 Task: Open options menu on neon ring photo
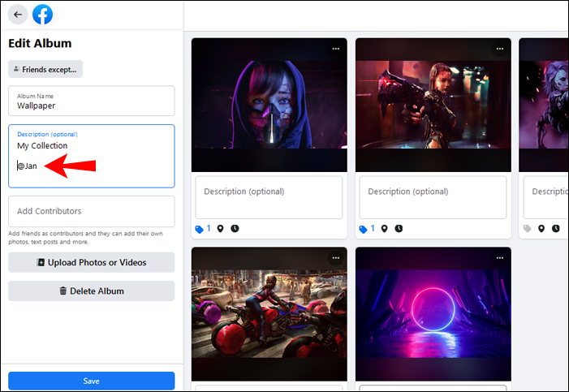(x=500, y=258)
